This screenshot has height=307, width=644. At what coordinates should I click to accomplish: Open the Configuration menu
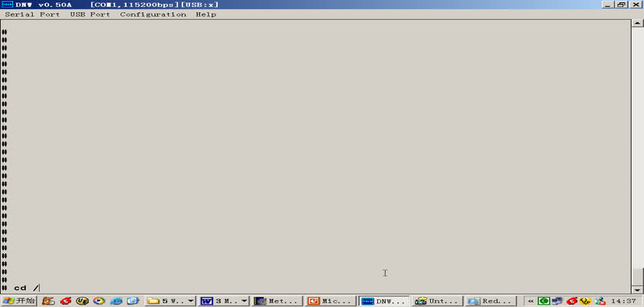[x=153, y=15]
